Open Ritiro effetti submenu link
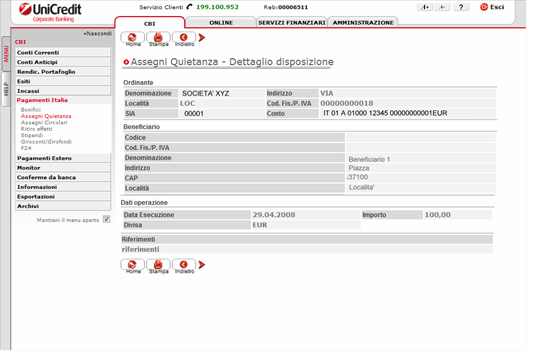The height and width of the screenshot is (363, 547). 36,129
